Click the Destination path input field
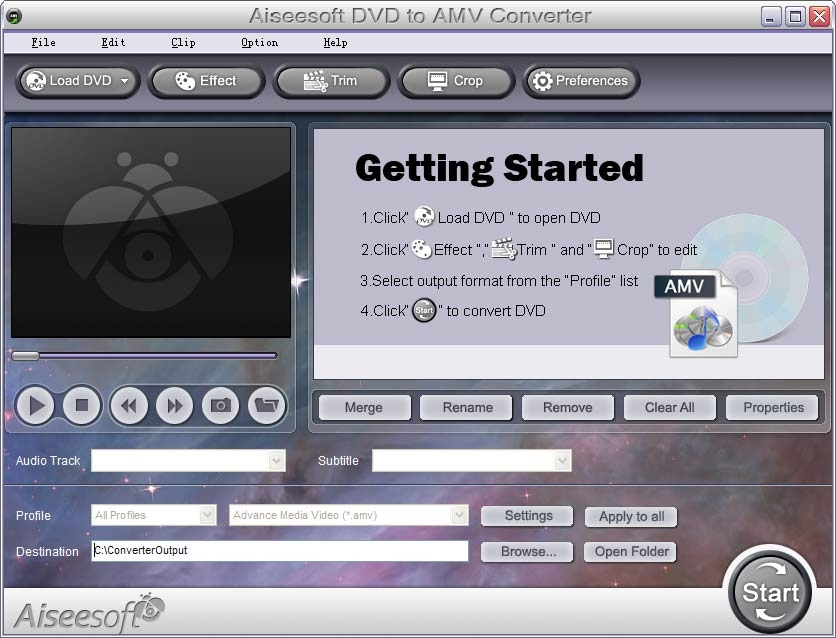The width and height of the screenshot is (836, 638). pos(280,551)
